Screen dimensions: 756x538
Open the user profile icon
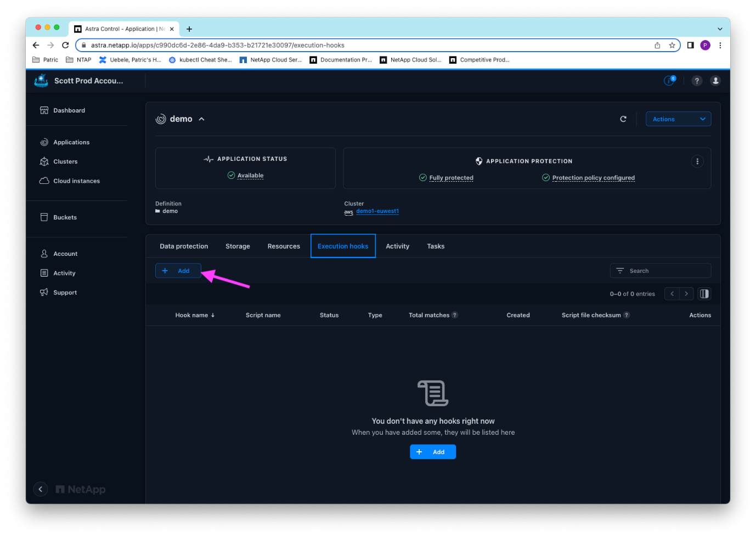[715, 81]
